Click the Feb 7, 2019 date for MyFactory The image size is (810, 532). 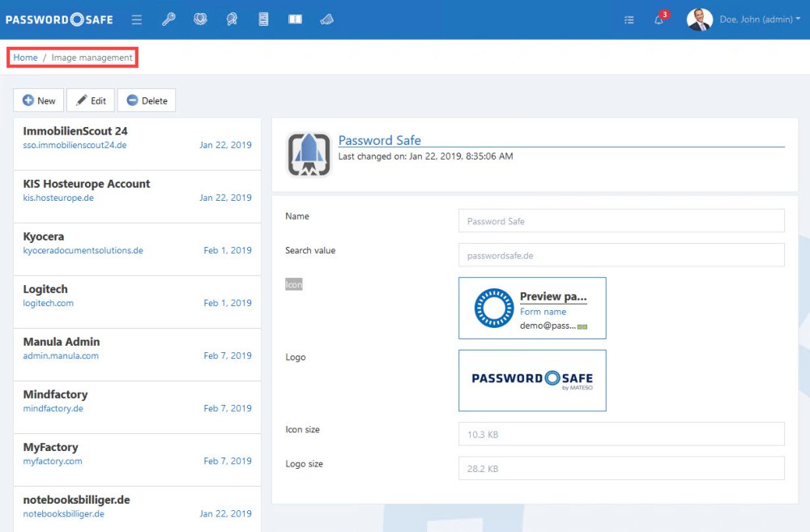pyautogui.click(x=228, y=462)
